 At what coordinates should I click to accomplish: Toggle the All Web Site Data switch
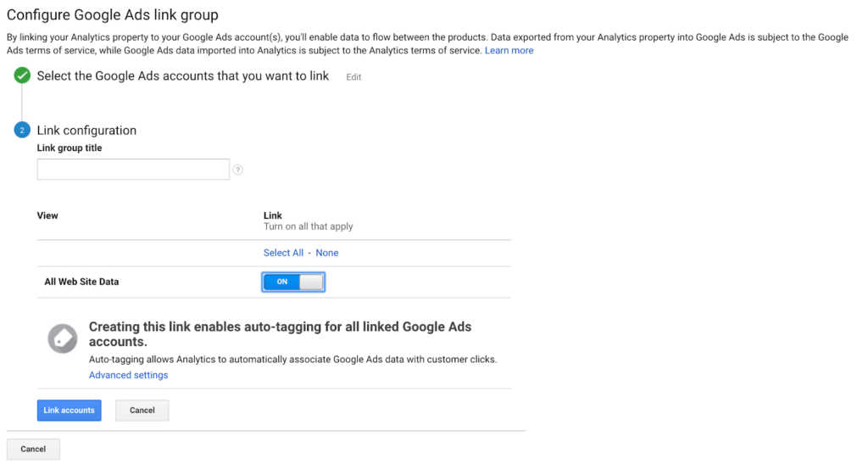tap(293, 283)
